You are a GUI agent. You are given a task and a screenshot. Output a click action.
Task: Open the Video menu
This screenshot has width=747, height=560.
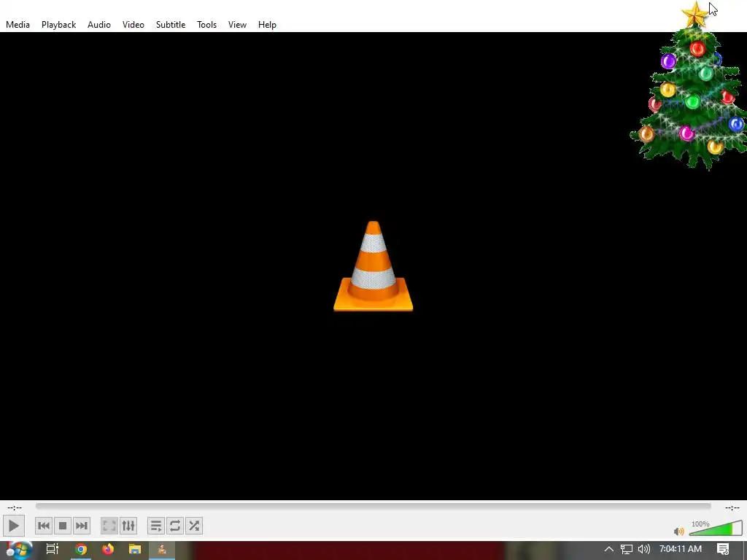point(133,25)
